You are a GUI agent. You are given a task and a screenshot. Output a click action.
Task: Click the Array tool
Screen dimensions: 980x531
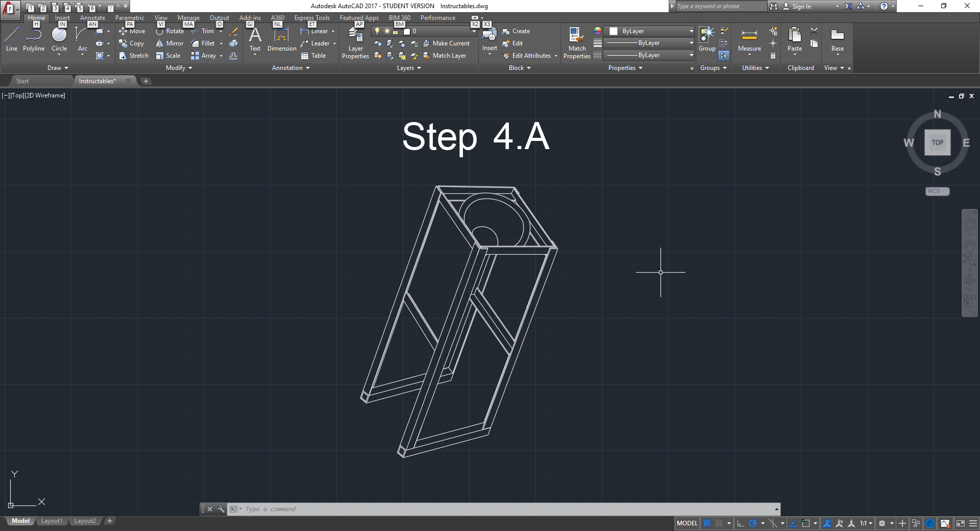[x=204, y=56]
